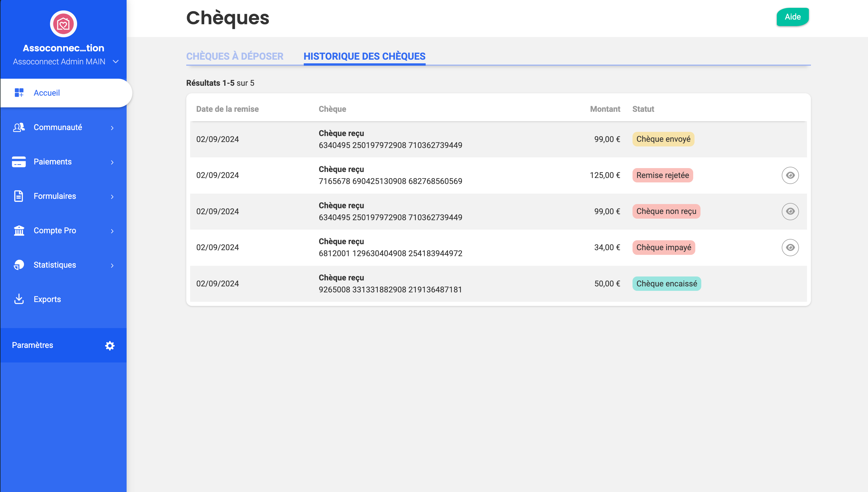Open the Exports sidebar entry
This screenshot has width=868, height=492.
tap(64, 299)
